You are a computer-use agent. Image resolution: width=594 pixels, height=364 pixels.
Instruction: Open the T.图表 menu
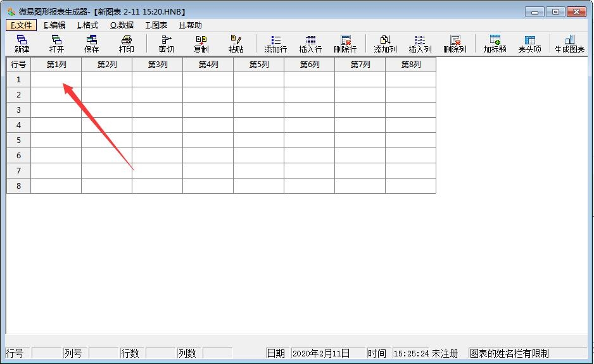coord(156,25)
